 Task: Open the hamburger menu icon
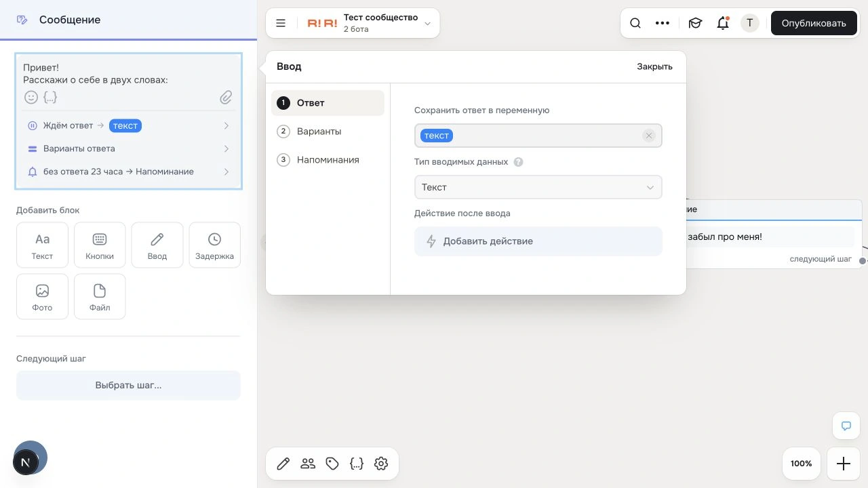click(x=281, y=23)
